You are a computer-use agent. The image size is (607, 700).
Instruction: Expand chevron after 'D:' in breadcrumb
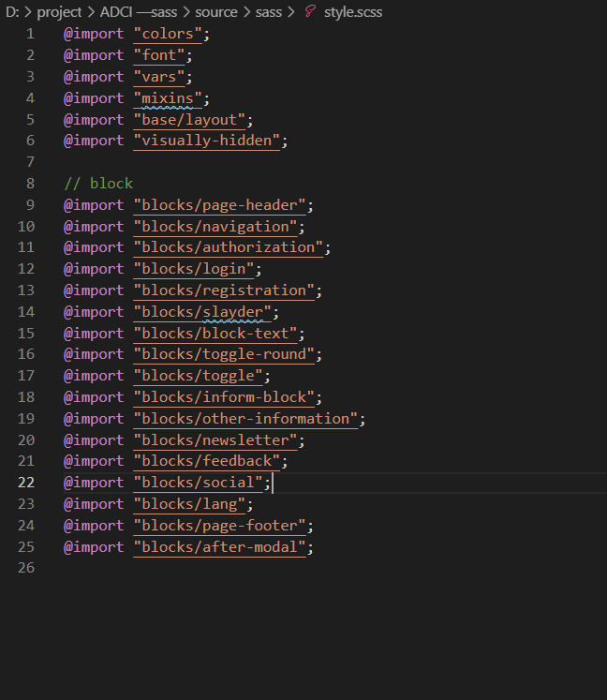[x=28, y=12]
